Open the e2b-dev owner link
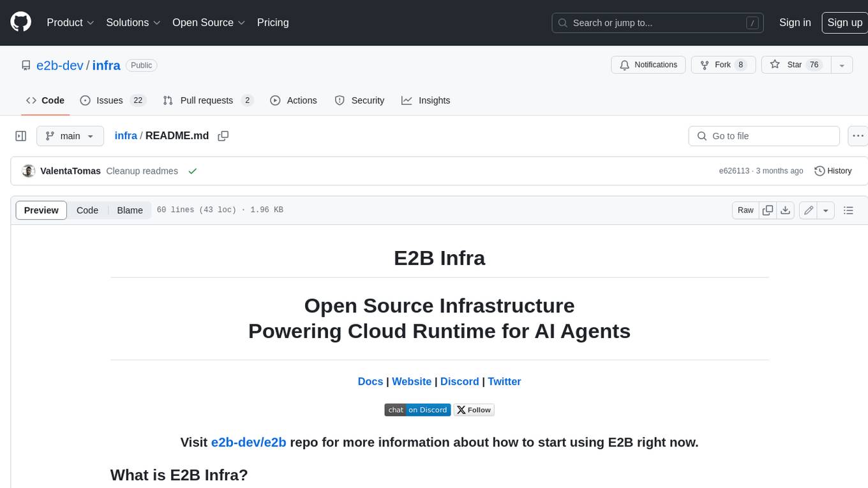The image size is (868, 488). [x=60, y=65]
